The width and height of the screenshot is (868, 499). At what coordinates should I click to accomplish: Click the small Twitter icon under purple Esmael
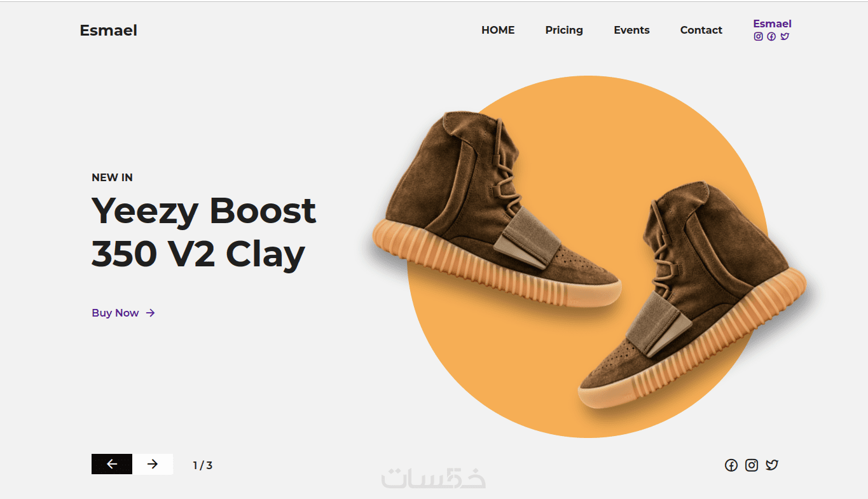click(785, 36)
